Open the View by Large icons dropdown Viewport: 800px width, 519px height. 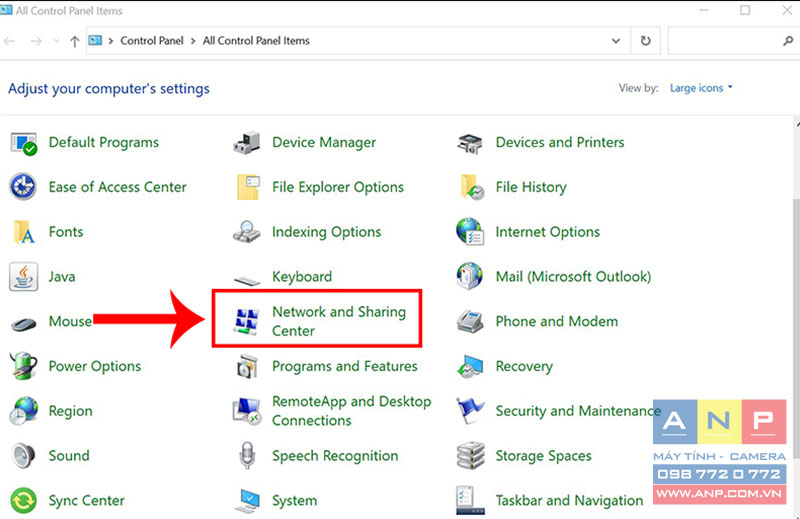click(x=701, y=88)
